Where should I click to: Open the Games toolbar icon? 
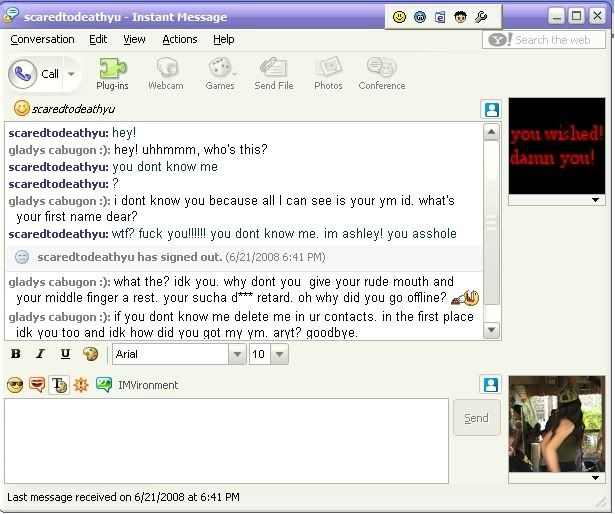[x=220, y=72]
